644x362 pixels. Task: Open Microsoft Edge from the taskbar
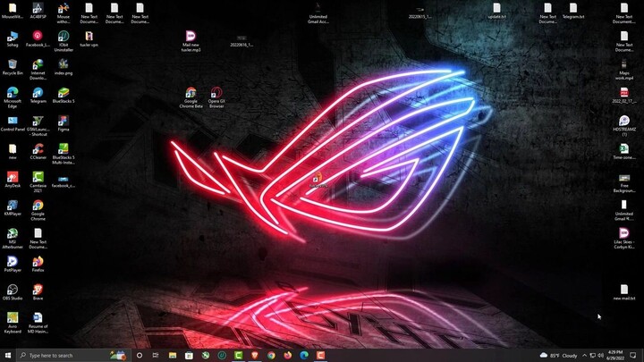tap(304, 355)
